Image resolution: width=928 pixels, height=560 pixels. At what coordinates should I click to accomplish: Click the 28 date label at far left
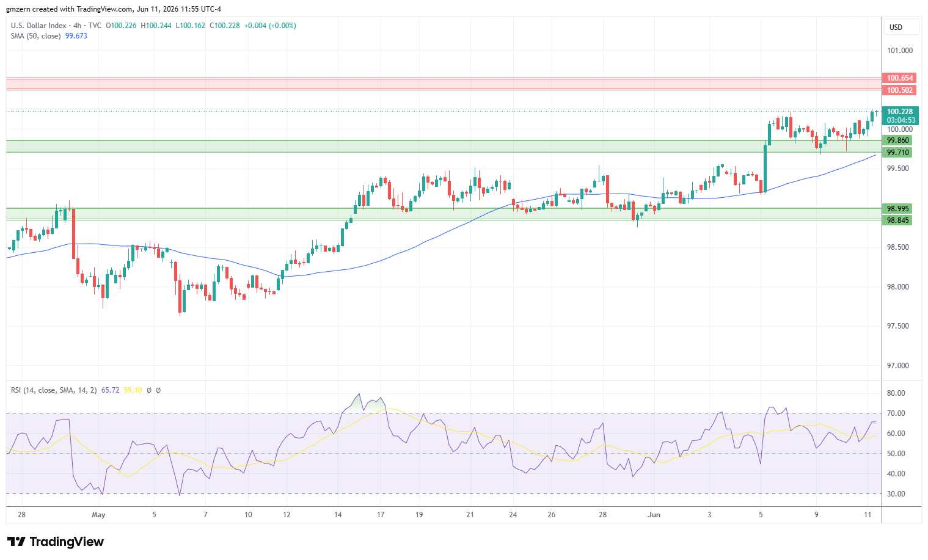22,515
